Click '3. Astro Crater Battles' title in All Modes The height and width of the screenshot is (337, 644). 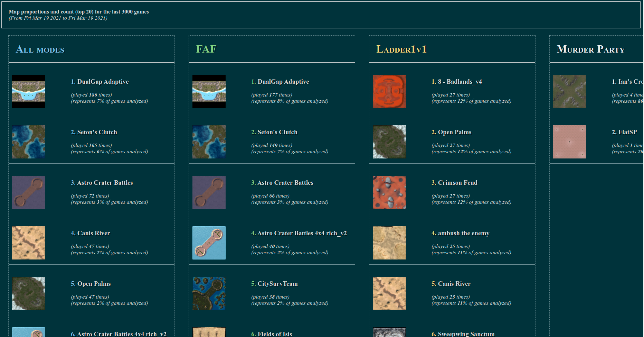point(102,183)
